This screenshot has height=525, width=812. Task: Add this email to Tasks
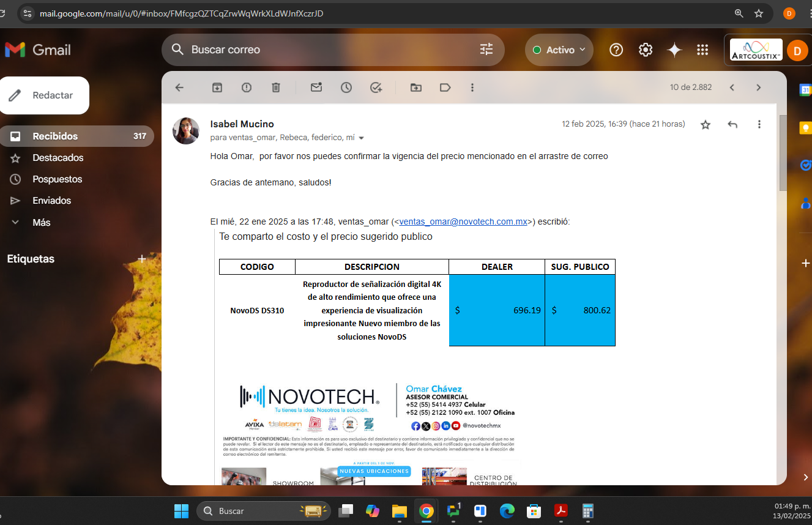(x=376, y=87)
